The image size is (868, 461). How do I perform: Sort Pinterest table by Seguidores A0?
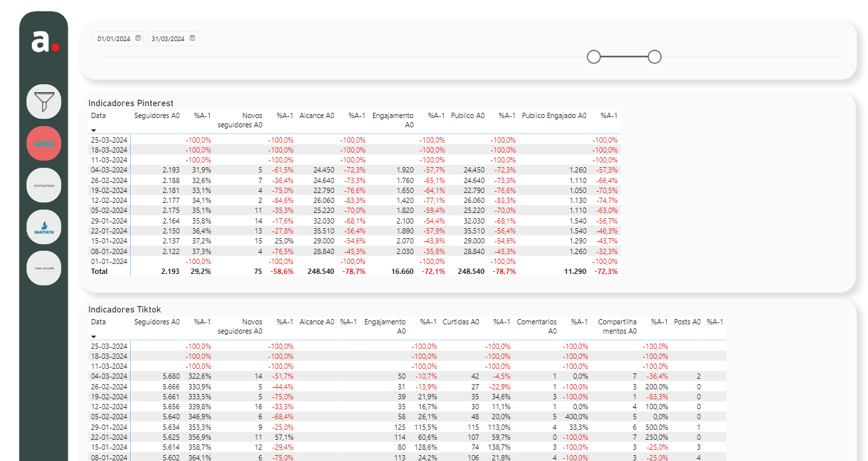pos(157,115)
